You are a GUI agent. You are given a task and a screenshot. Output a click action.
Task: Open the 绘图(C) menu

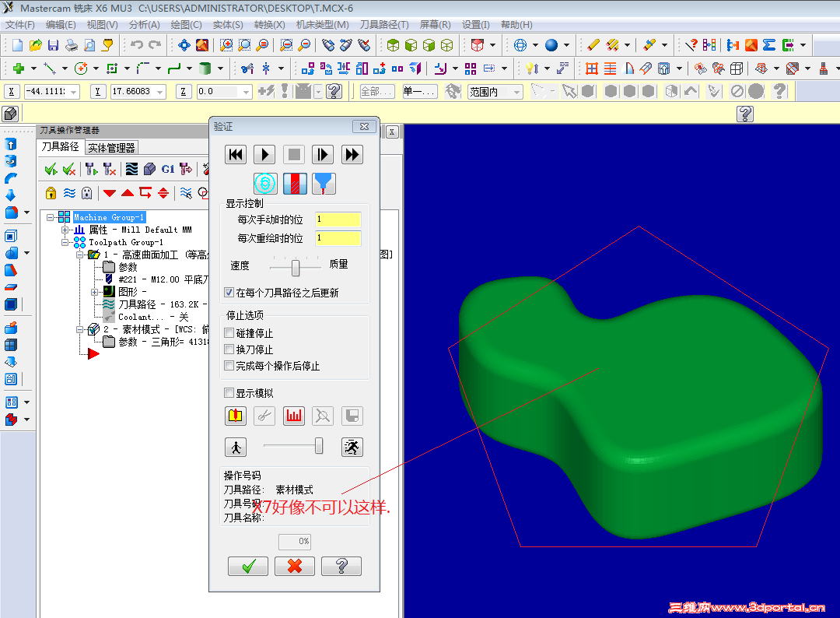(x=186, y=25)
